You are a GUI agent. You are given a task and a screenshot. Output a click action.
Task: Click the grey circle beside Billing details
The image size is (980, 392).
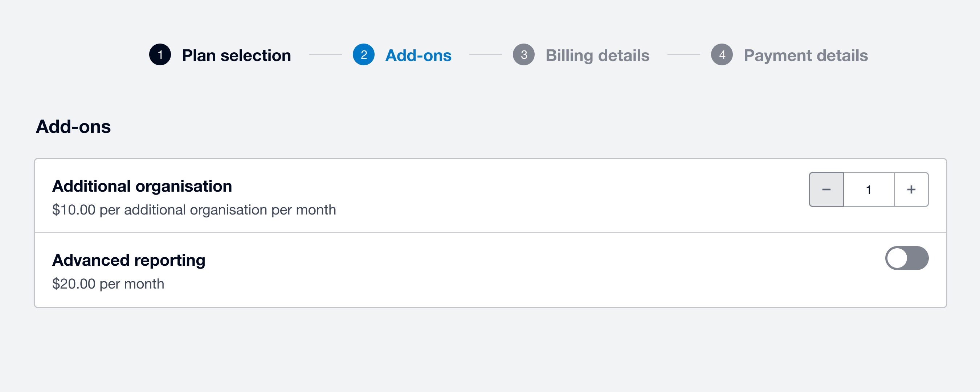coord(523,55)
